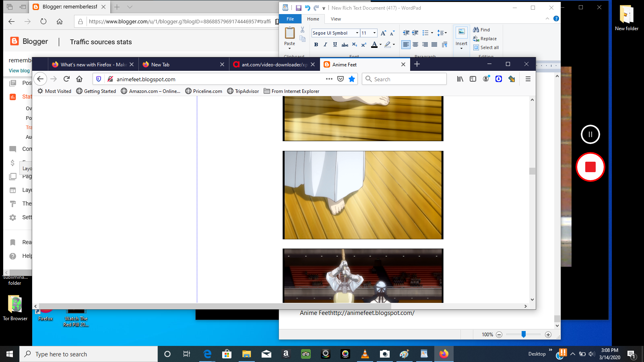Open the TripAdvisor bookmark
The height and width of the screenshot is (362, 644).
pyautogui.click(x=243, y=91)
